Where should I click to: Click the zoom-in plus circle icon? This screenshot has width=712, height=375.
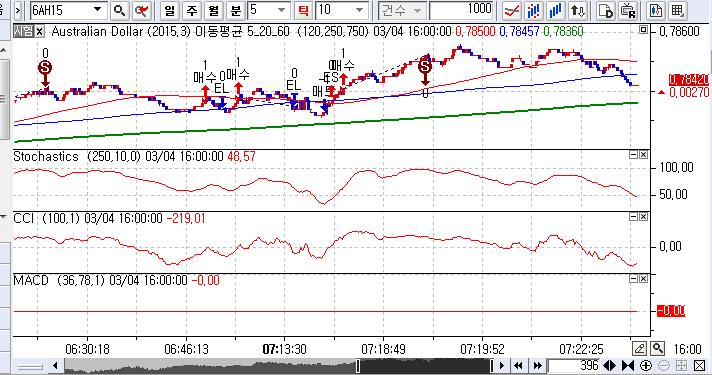point(646,365)
